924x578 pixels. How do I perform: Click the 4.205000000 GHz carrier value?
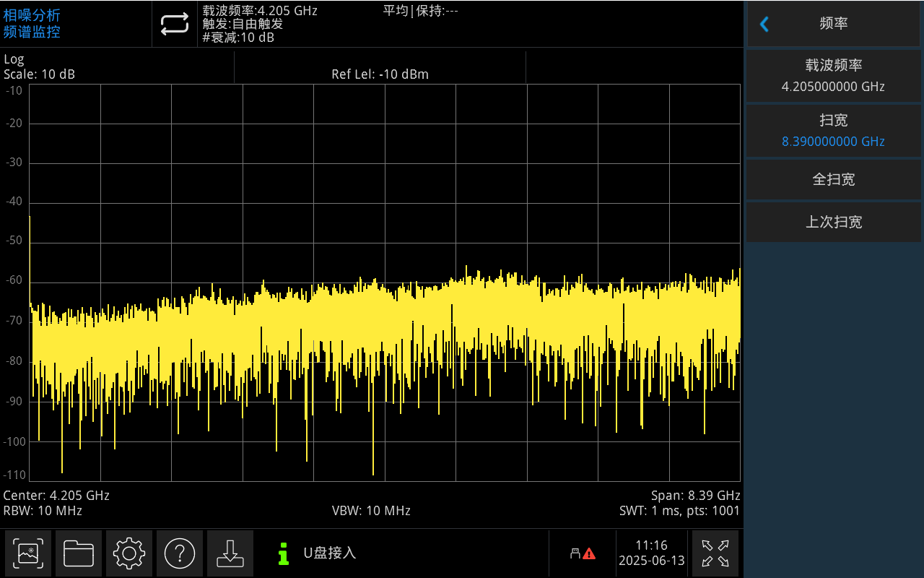point(834,87)
